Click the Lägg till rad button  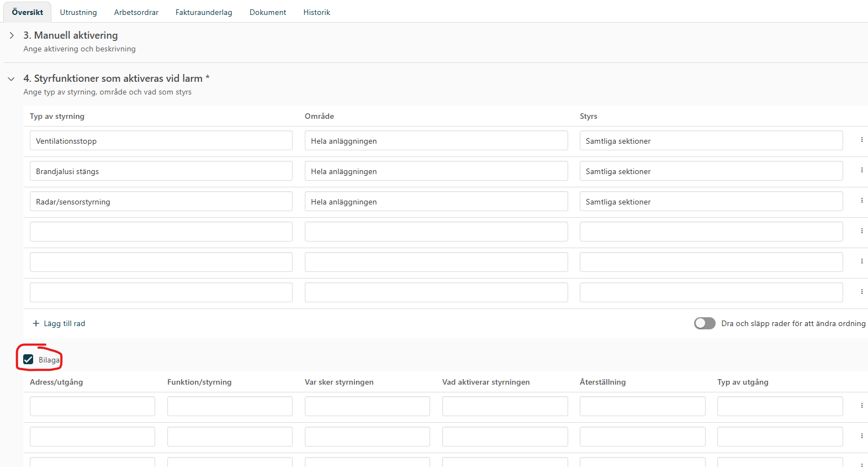click(x=64, y=323)
